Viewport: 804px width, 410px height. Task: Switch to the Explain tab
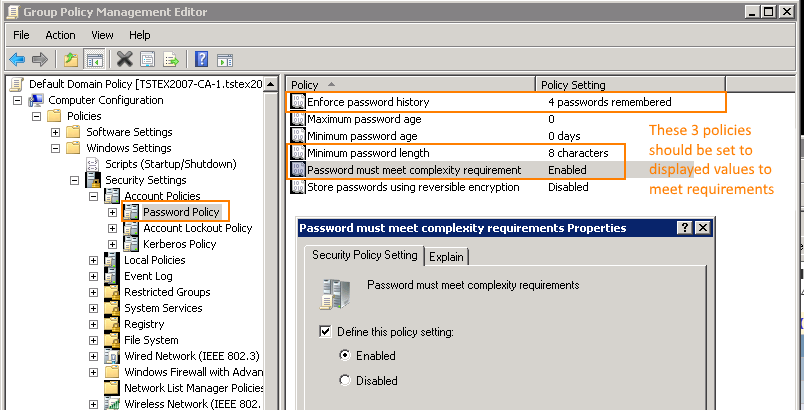point(446,257)
